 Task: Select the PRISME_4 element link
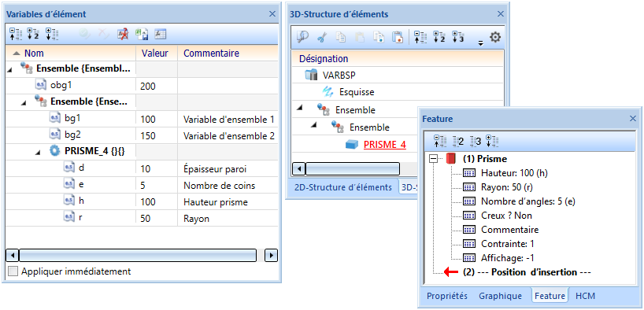click(x=385, y=145)
